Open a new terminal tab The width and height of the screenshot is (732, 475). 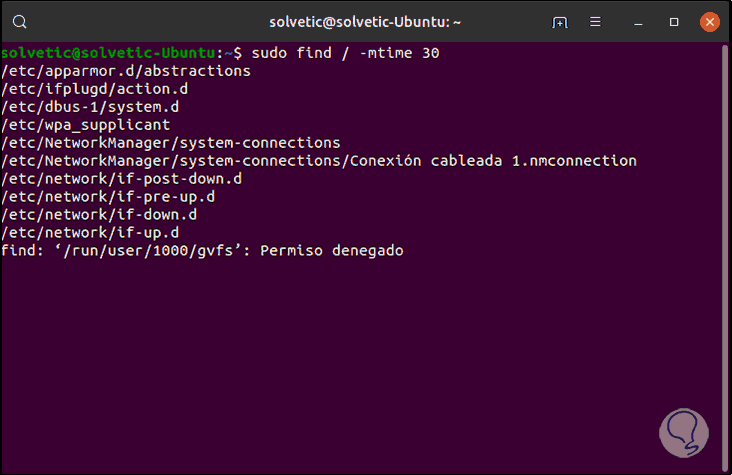coord(560,21)
